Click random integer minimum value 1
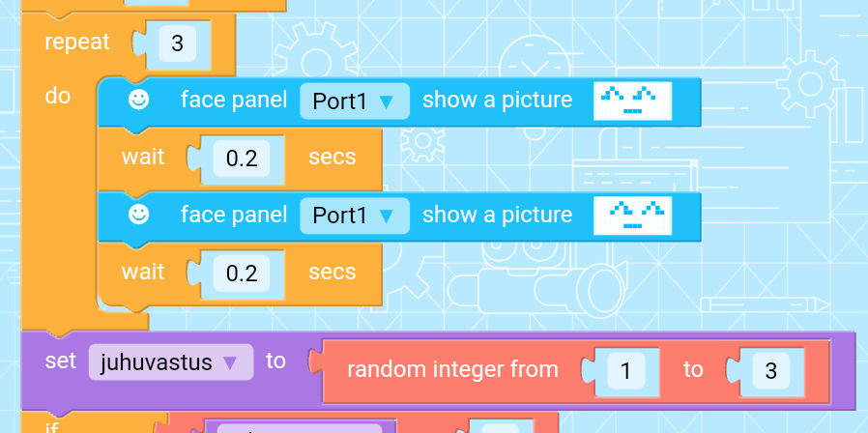 point(626,370)
